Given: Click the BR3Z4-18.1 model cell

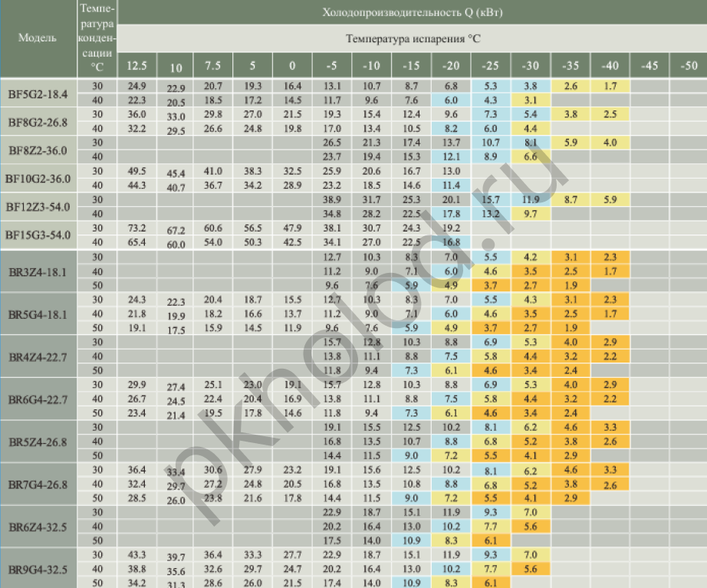Looking at the screenshot, I should pyautogui.click(x=38, y=271).
